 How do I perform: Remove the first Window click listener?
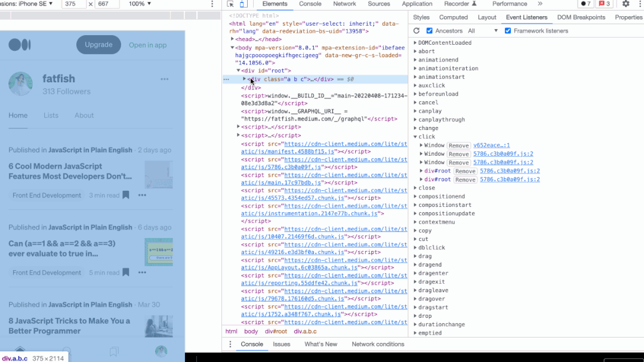point(458,146)
